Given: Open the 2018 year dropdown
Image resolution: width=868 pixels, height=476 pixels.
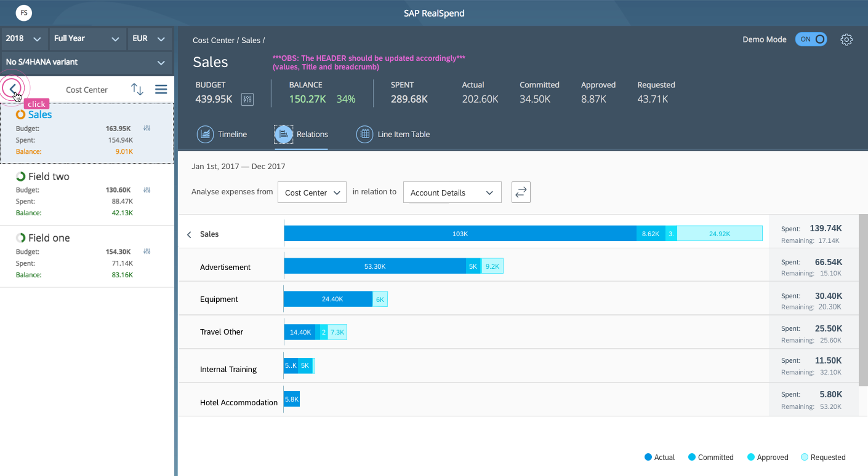Looking at the screenshot, I should pos(24,39).
